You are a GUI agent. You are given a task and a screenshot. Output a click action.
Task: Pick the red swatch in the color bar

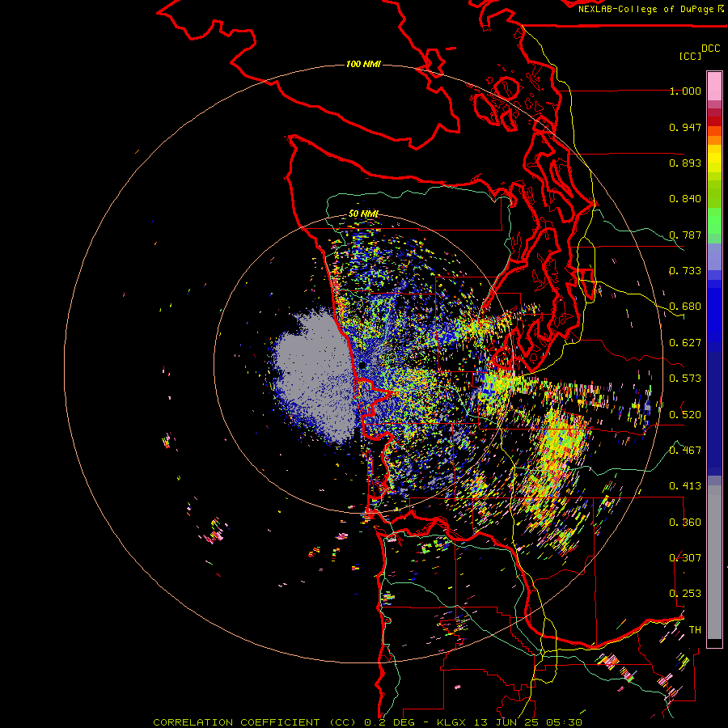click(x=714, y=121)
